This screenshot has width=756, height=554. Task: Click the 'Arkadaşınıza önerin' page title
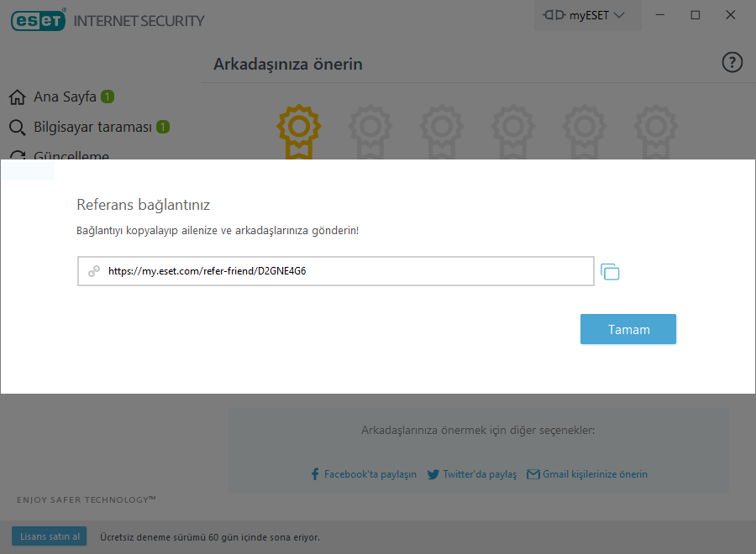tap(288, 64)
